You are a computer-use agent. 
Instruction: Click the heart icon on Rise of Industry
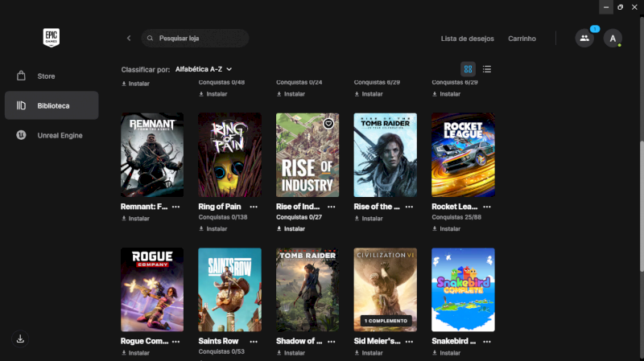point(328,124)
